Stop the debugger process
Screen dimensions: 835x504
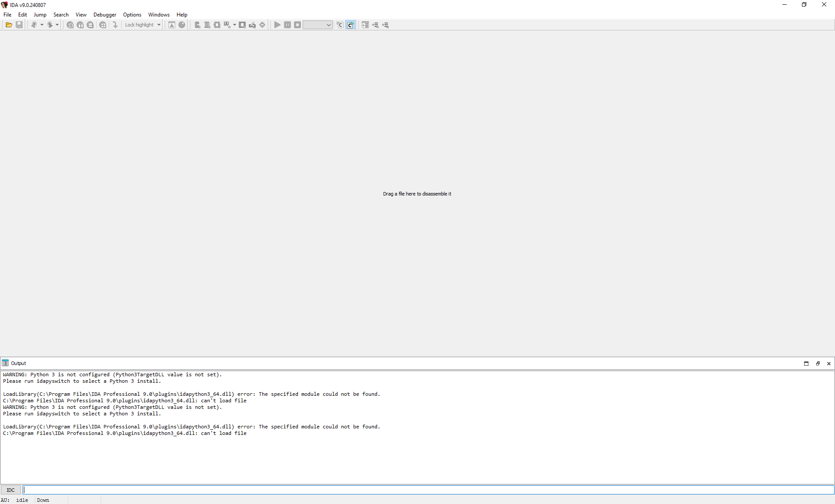[x=297, y=25]
